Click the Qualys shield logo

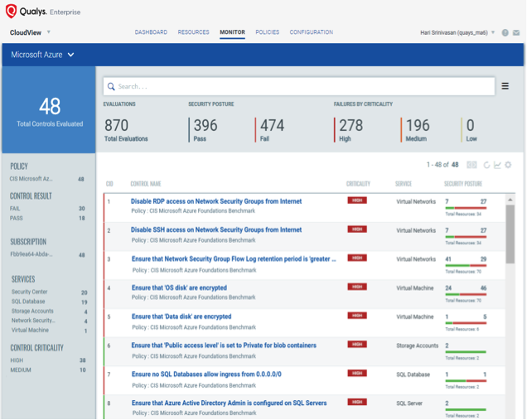pyautogui.click(x=13, y=11)
